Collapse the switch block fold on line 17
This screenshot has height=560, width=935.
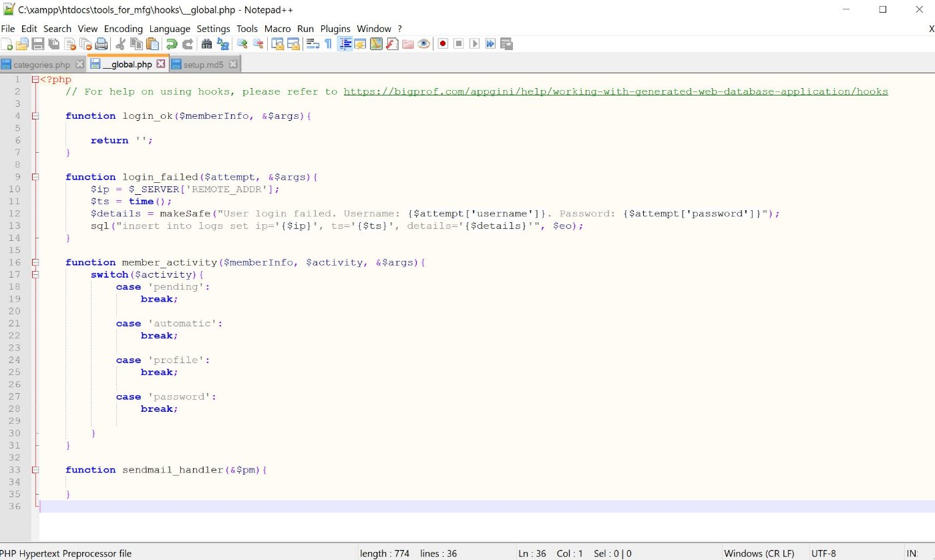(35, 274)
